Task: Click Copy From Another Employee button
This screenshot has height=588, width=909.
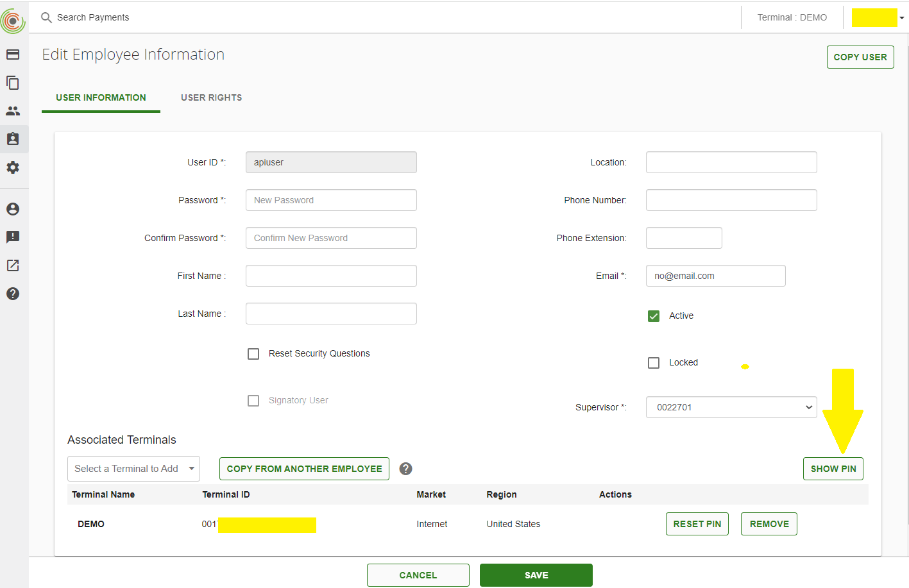Action: tap(304, 469)
